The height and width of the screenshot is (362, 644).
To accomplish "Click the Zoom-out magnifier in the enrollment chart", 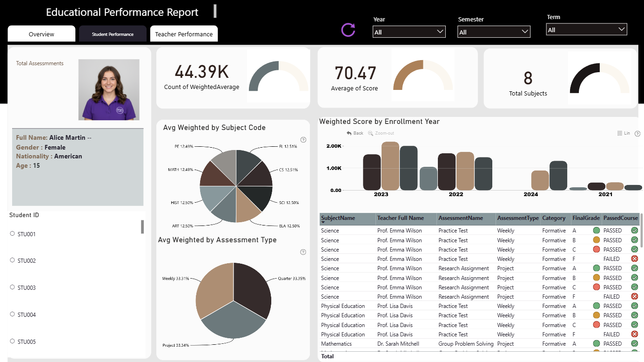I will (370, 133).
